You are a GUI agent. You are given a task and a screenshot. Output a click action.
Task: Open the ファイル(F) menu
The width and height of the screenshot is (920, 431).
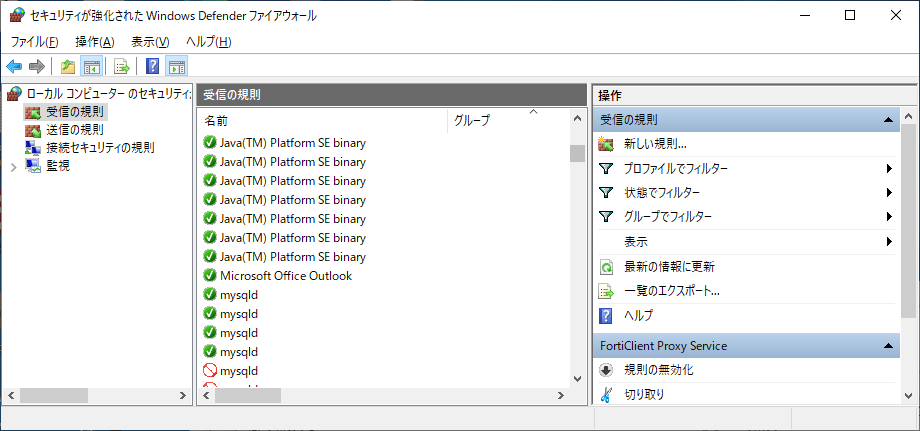pos(35,42)
